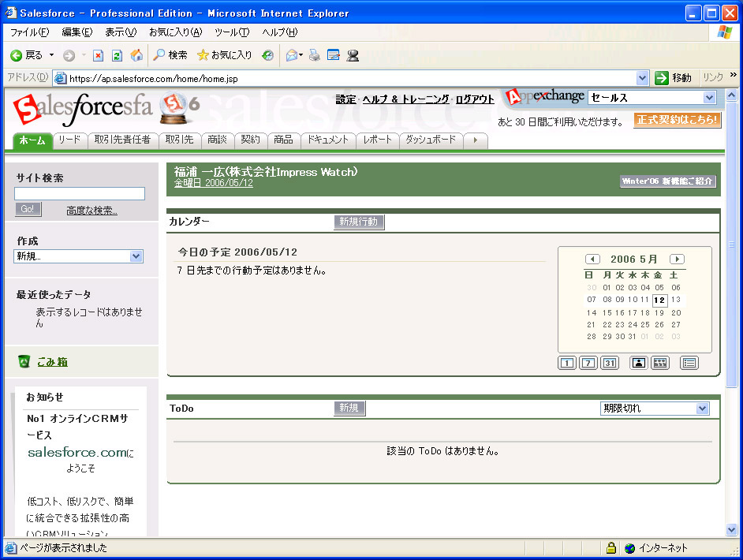The height and width of the screenshot is (560, 743).
Task: Switch to the ホーム tab
Action: point(32,140)
